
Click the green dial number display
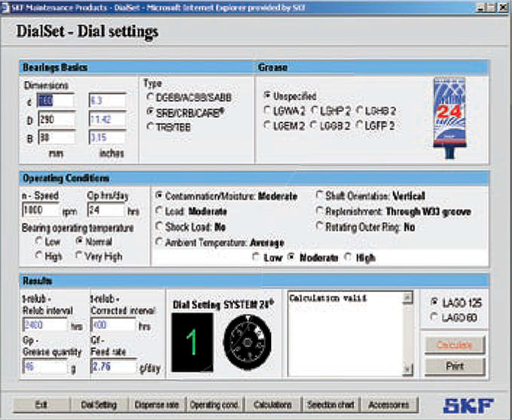tap(192, 342)
